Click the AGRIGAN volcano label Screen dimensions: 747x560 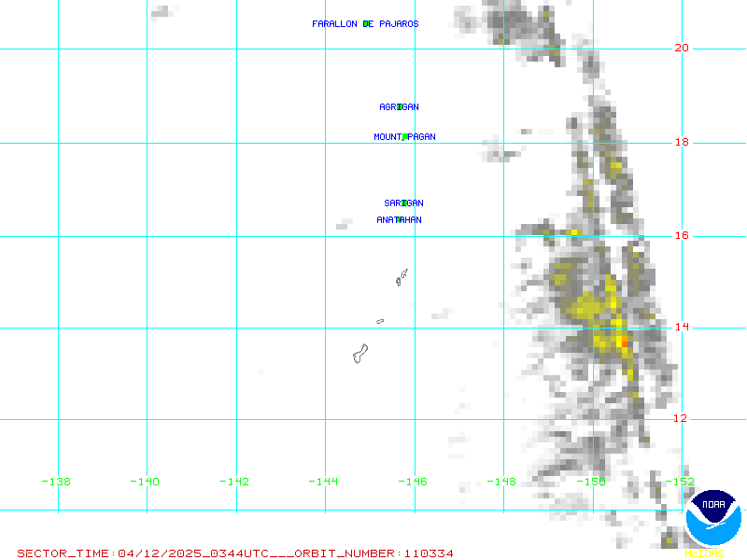tap(400, 107)
